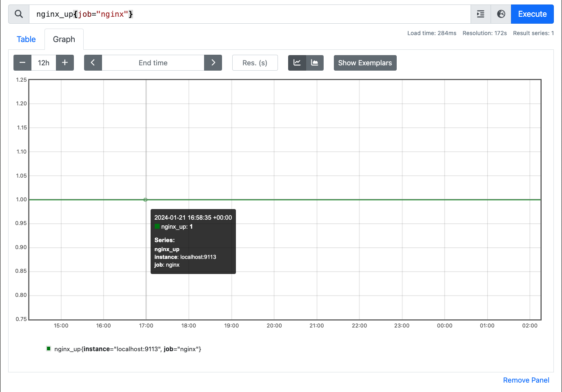Open the metrics explorer globe icon
This screenshot has height=392, width=562.
coord(501,14)
